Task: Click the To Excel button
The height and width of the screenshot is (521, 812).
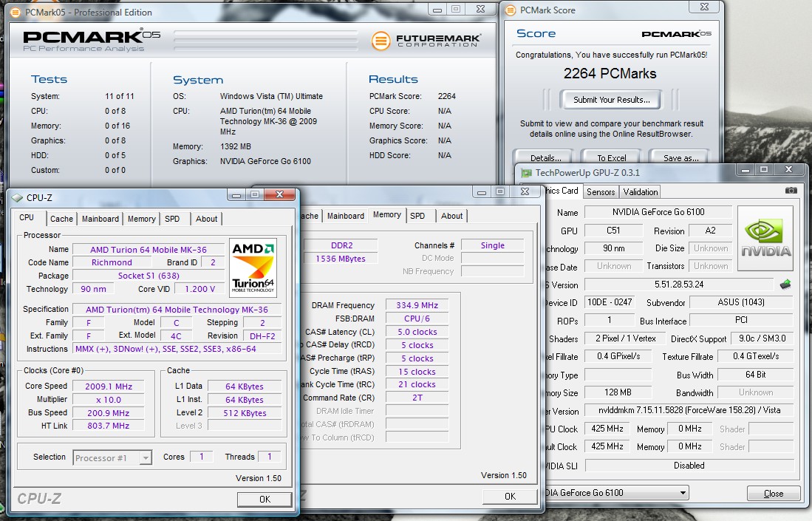Action: click(611, 157)
